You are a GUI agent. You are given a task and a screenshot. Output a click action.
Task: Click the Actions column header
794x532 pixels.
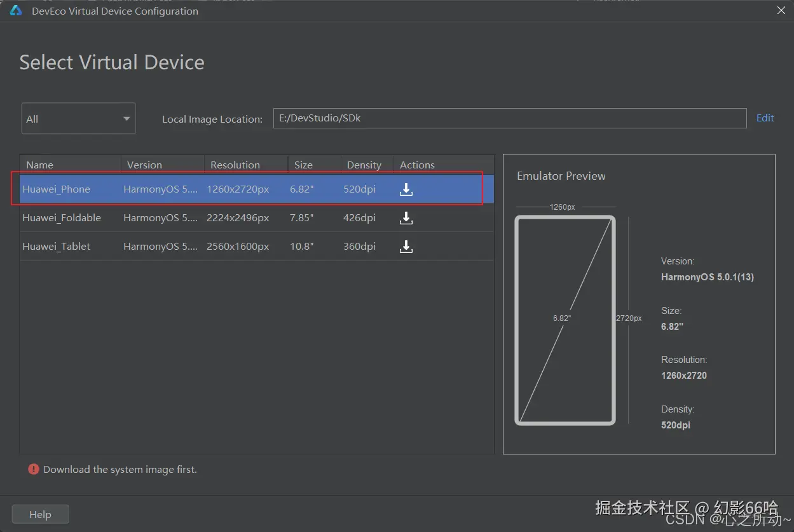[x=444, y=165]
